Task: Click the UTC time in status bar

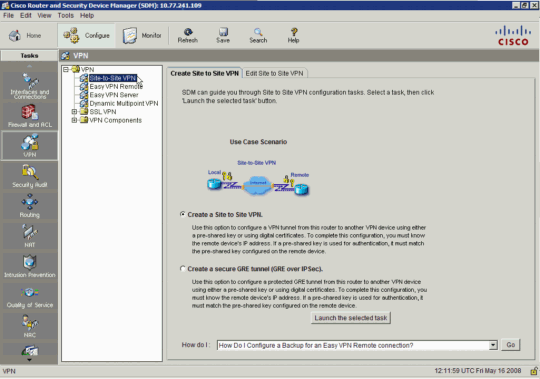Action: pyautogui.click(x=478, y=371)
